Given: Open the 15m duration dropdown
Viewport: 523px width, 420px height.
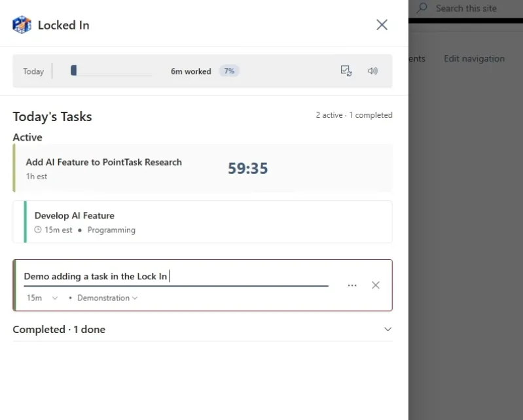Looking at the screenshot, I should 42,298.
